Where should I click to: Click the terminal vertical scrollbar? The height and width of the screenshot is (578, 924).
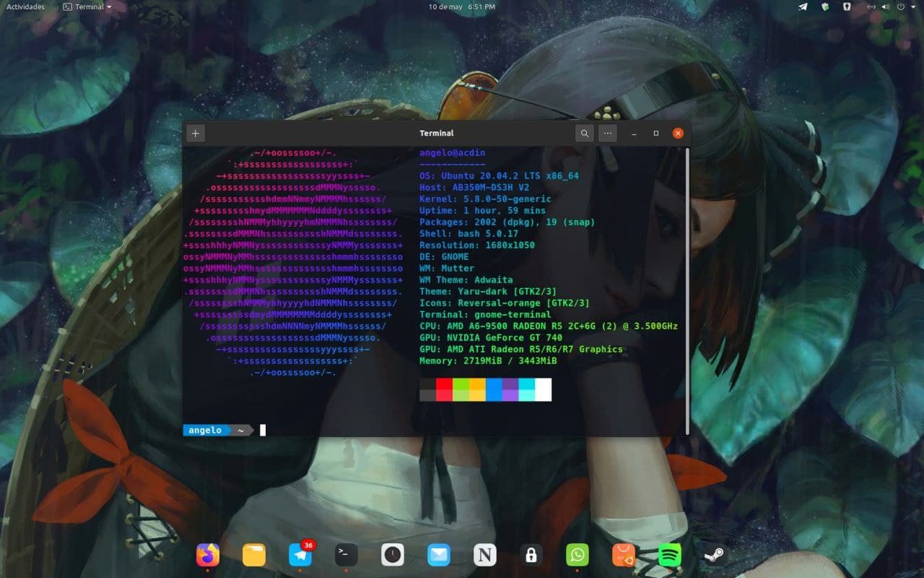687,289
